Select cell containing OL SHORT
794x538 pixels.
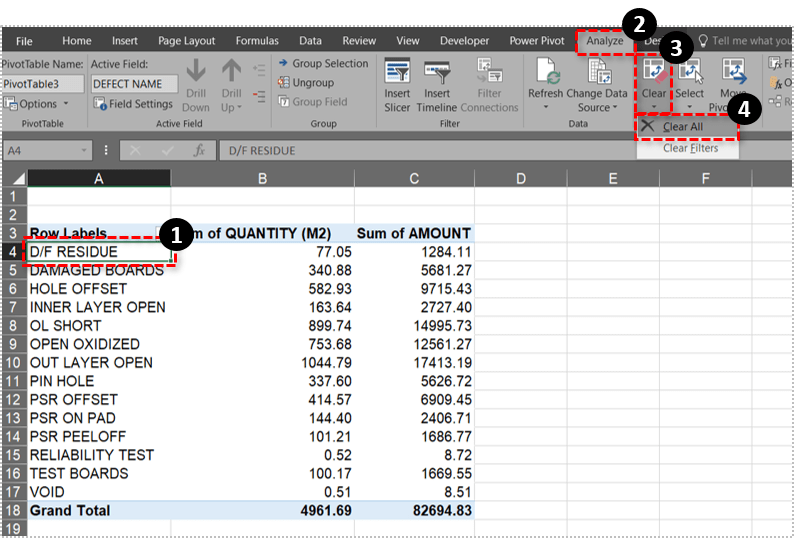65,325
